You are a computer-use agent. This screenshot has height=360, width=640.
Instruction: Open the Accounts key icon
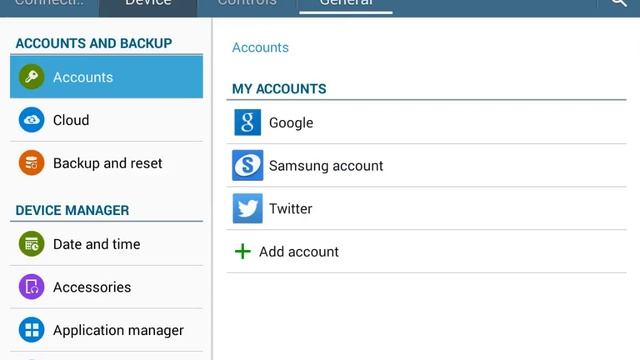click(x=31, y=77)
